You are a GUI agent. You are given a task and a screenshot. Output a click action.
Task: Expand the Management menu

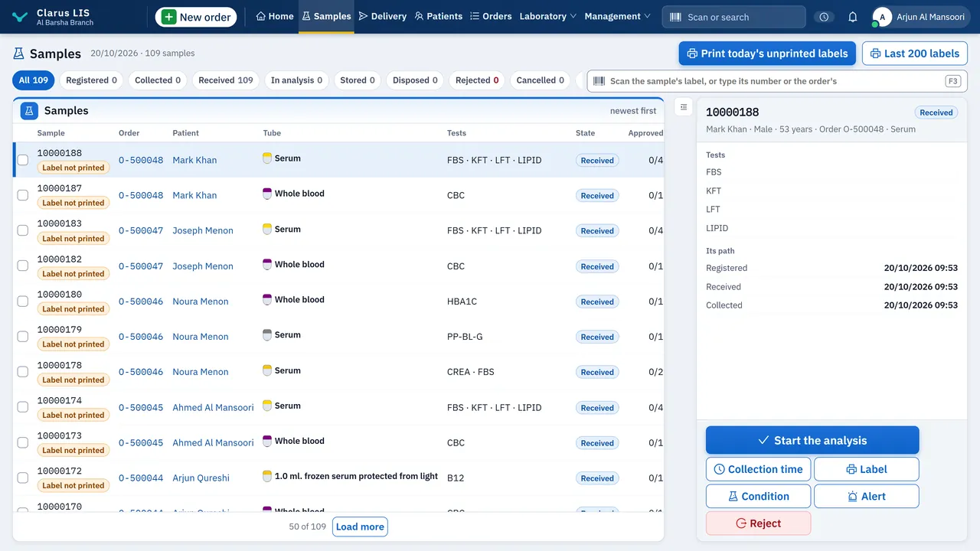tap(617, 16)
